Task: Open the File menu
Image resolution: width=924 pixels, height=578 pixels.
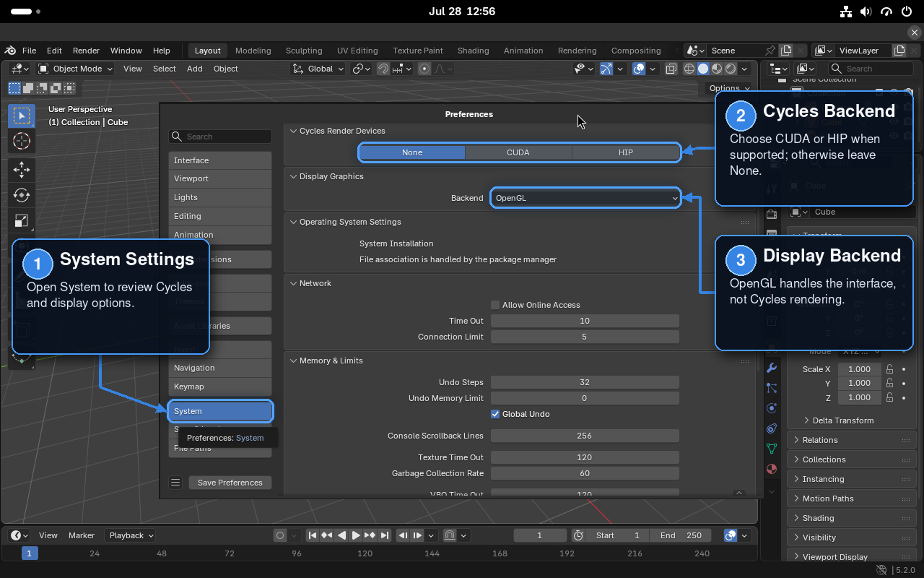Action: click(x=29, y=51)
